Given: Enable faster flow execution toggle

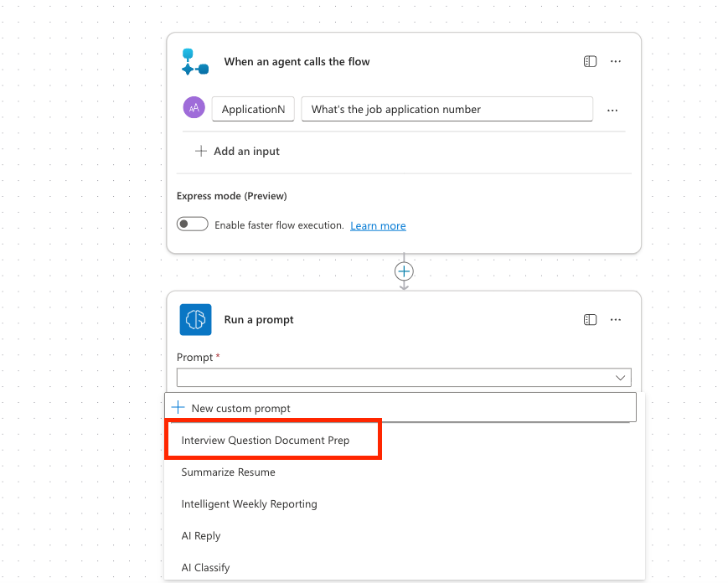Looking at the screenshot, I should pyautogui.click(x=193, y=224).
